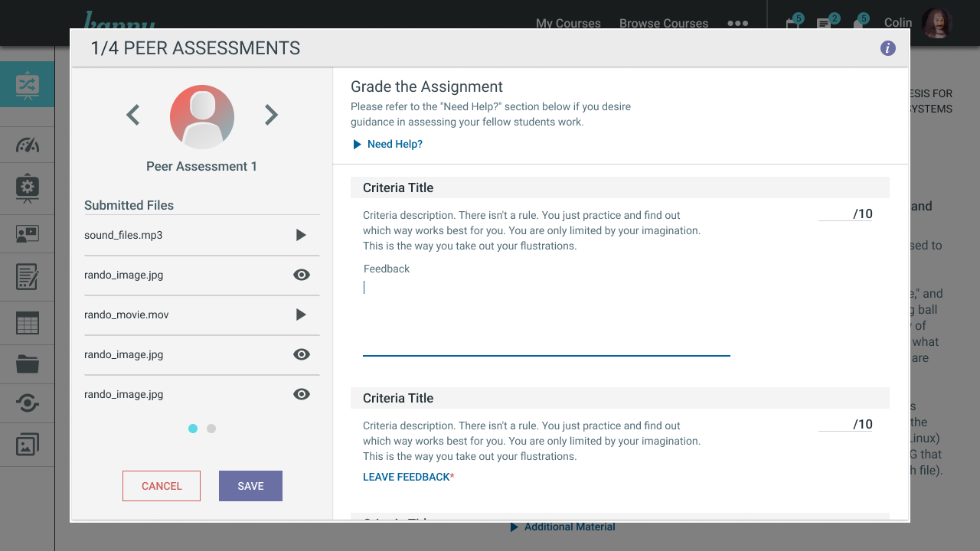Click the Feedback text area under the first criteria
Viewport: 980px width, 551px height.
546,314
